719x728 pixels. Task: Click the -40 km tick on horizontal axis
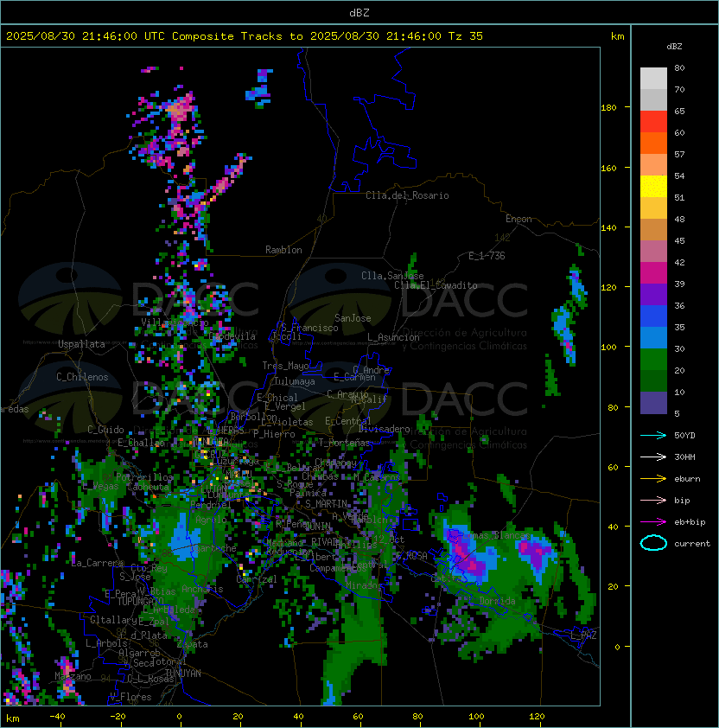pyautogui.click(x=57, y=717)
